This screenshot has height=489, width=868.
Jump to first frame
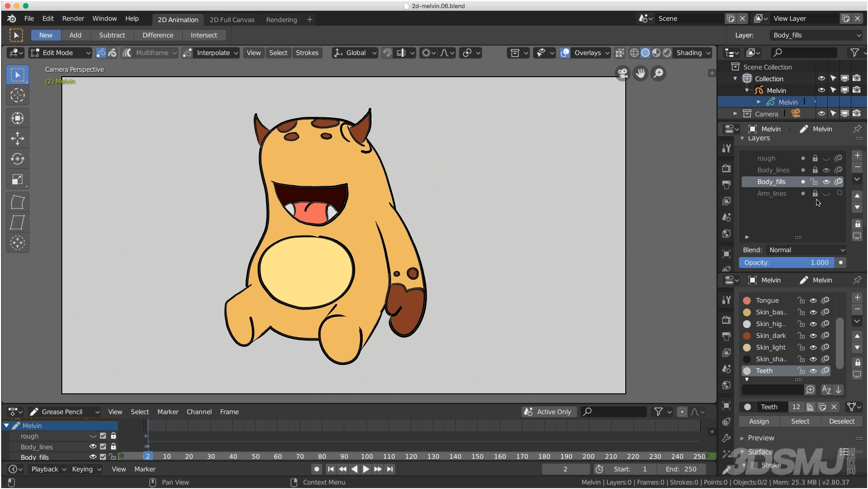click(x=331, y=469)
